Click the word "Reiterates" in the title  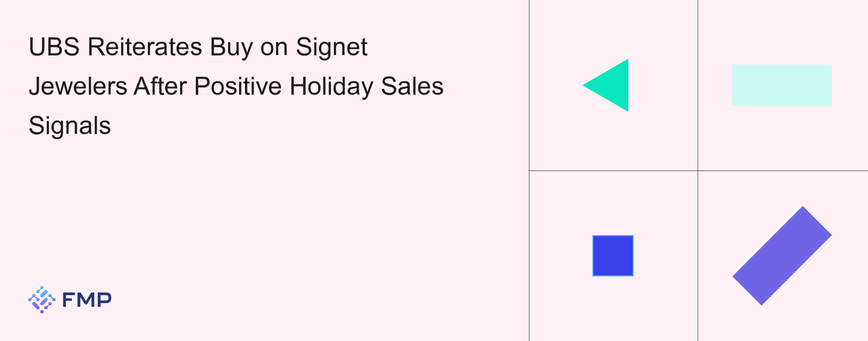pos(145,47)
